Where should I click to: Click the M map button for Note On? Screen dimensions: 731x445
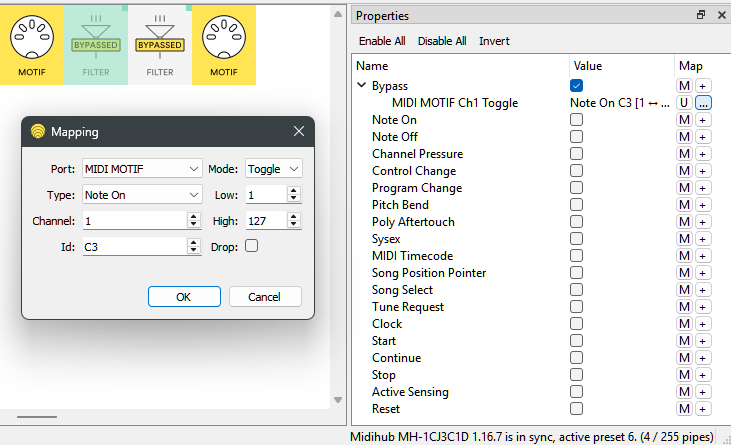click(684, 120)
